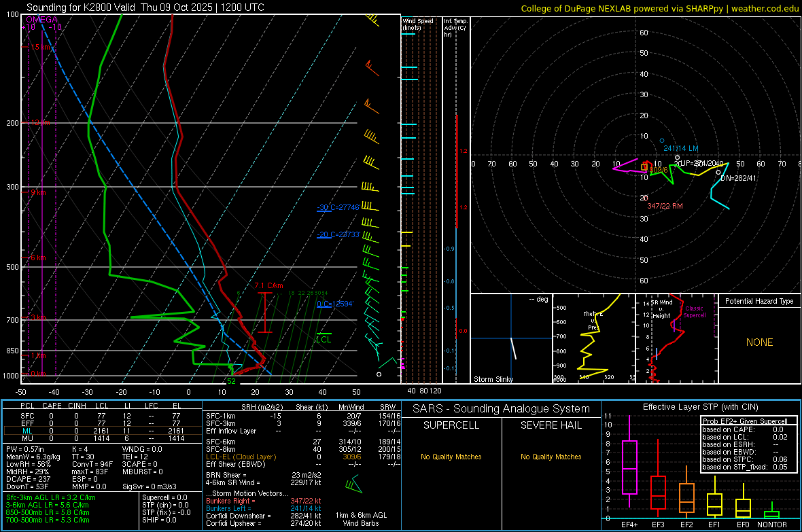Click the -20 C=23733' level label
The height and width of the screenshot is (532, 802).
(x=338, y=234)
